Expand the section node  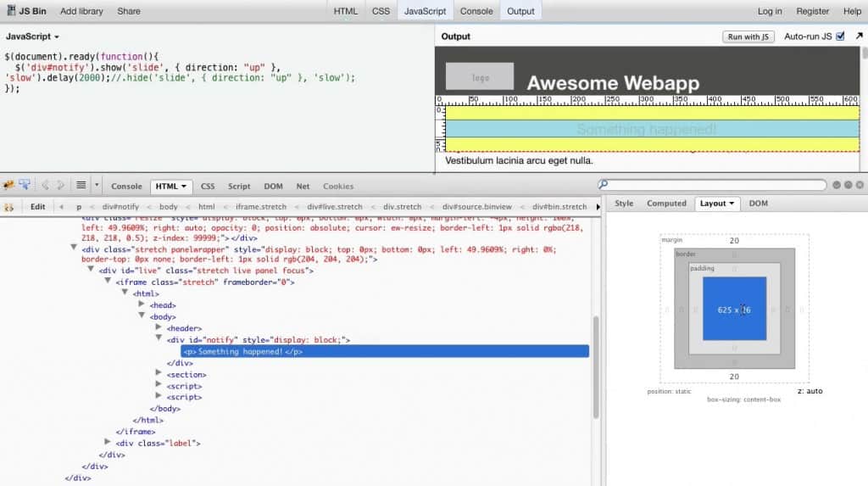(x=159, y=373)
